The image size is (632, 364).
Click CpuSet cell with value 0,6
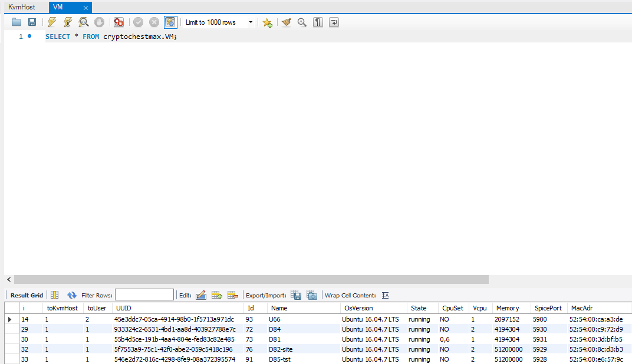(453, 339)
